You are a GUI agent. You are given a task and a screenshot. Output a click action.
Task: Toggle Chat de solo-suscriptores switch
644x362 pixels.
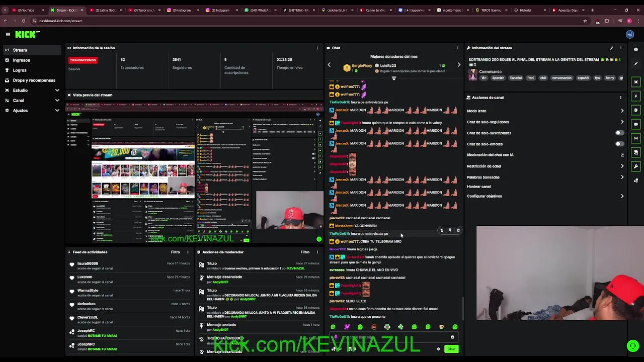[x=620, y=133]
